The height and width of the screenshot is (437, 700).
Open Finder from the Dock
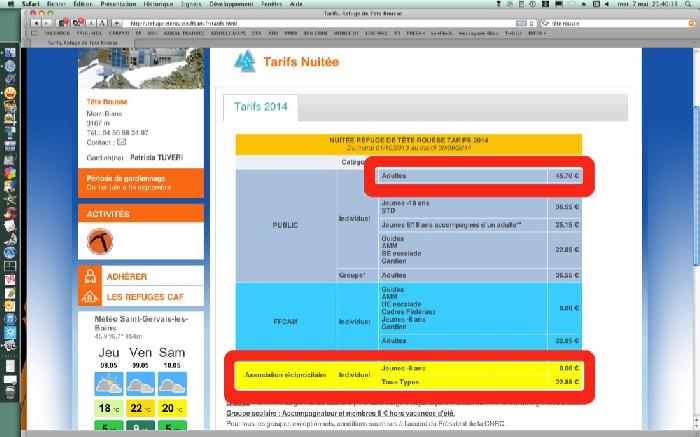click(10, 53)
